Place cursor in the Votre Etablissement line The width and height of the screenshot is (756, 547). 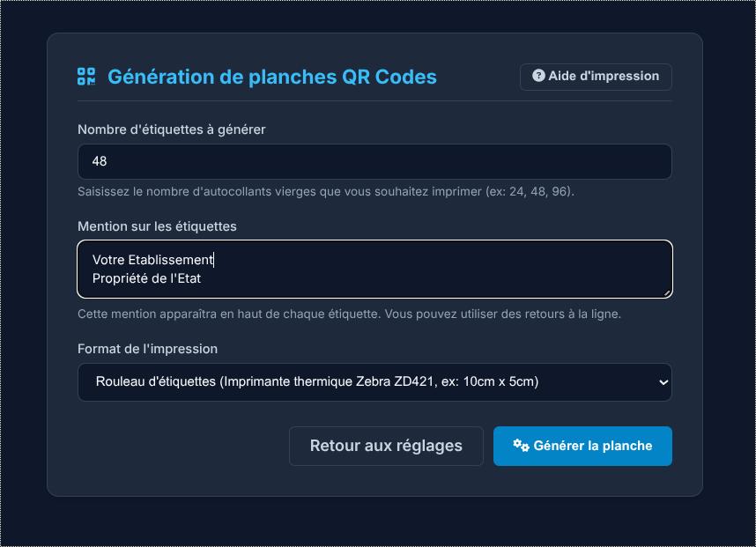tap(152, 260)
